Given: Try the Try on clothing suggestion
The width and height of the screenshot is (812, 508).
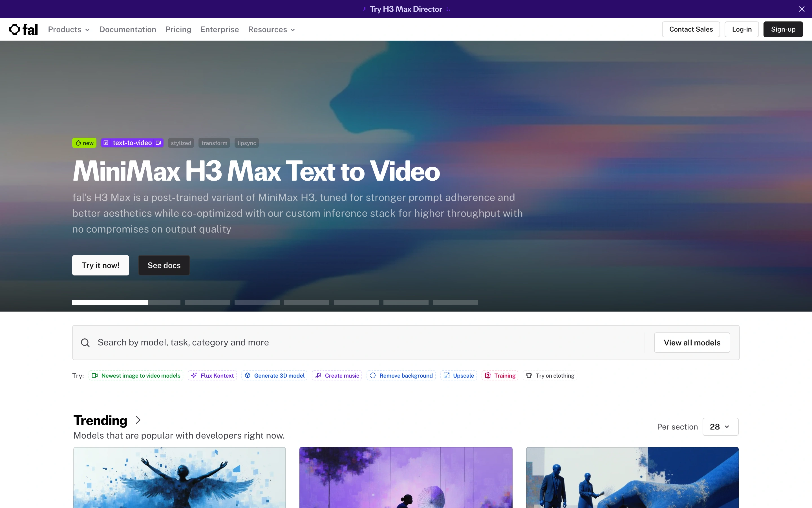Looking at the screenshot, I should tap(550, 375).
